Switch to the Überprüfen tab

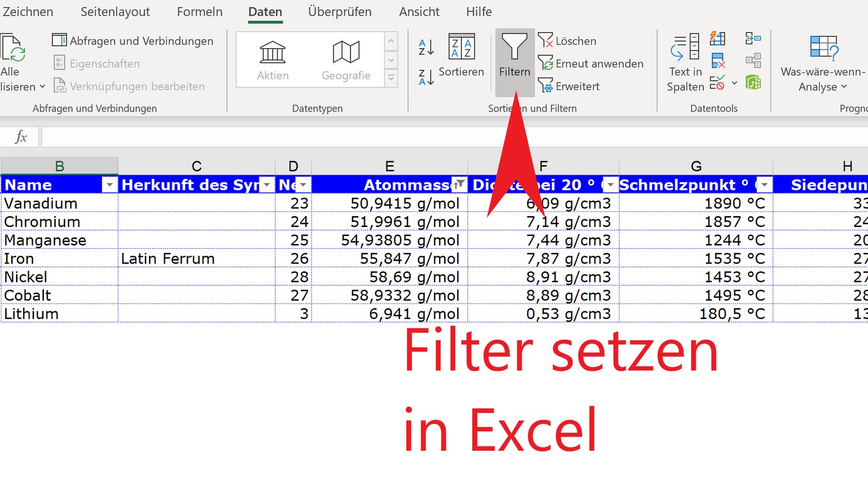[339, 12]
